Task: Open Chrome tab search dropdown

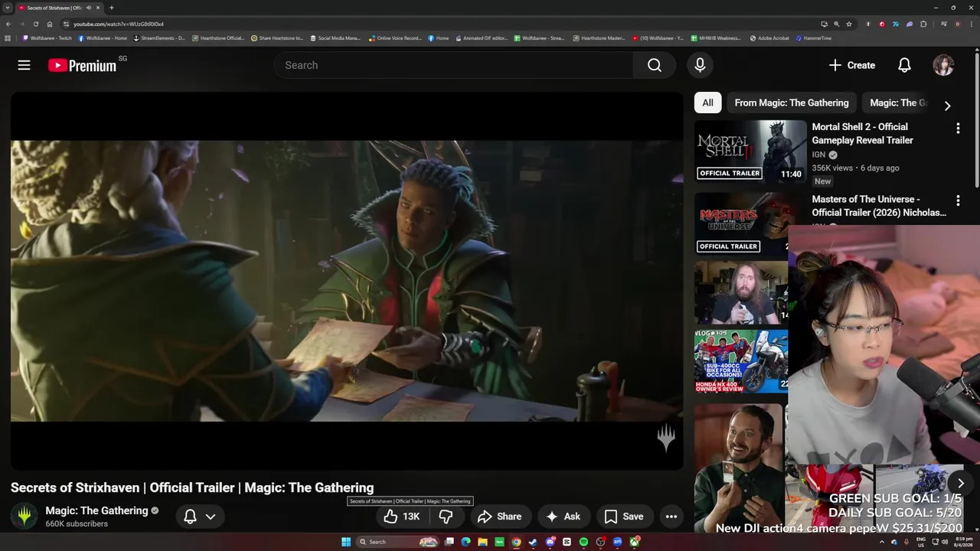Action: (7, 8)
